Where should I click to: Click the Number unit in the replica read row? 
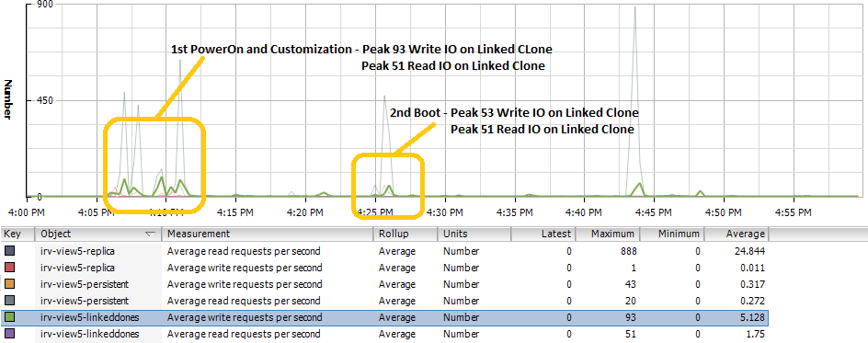tap(461, 251)
